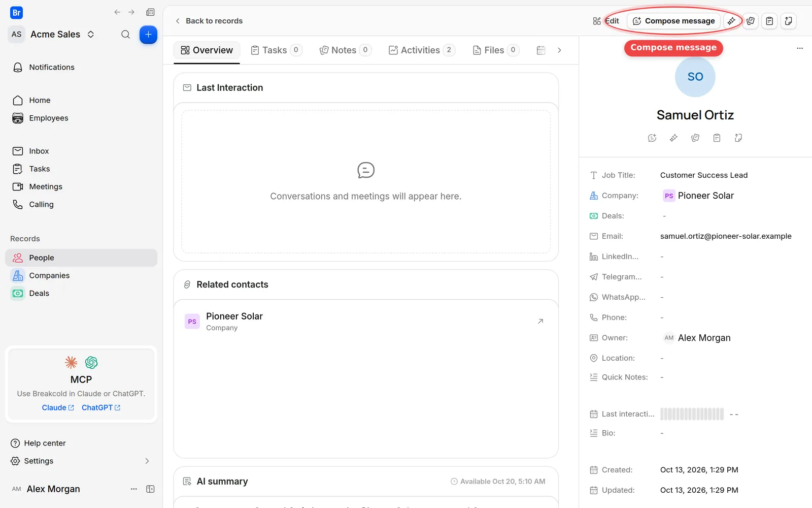The width and height of the screenshot is (812, 508).
Task: Open the three-dot menu in contact panel
Action: (x=800, y=48)
